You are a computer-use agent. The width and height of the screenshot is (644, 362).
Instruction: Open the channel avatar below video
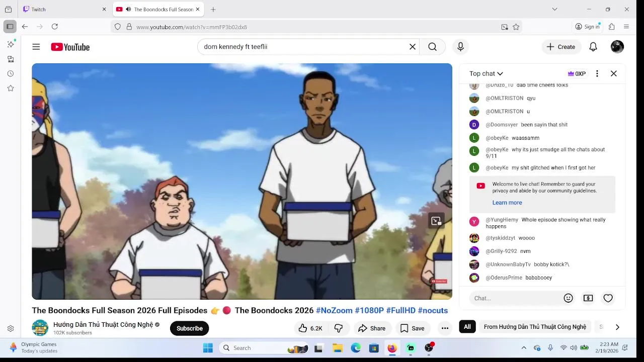pyautogui.click(x=40, y=328)
